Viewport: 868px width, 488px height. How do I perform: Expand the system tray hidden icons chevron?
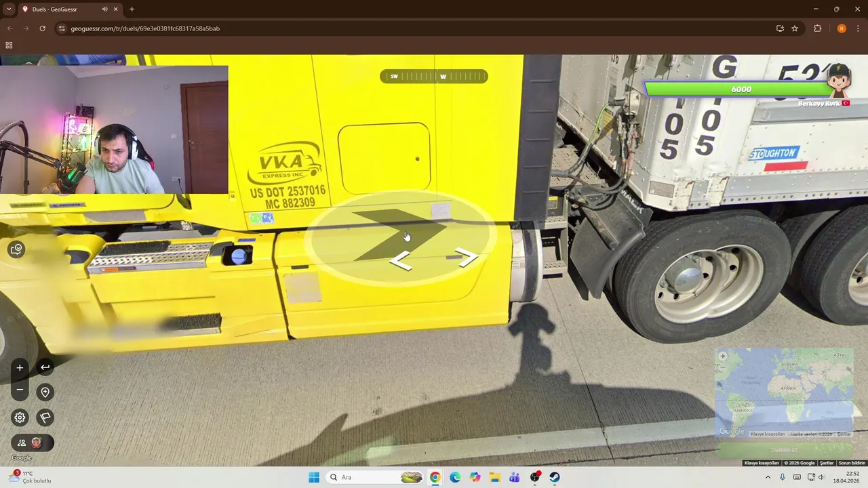tap(768, 477)
